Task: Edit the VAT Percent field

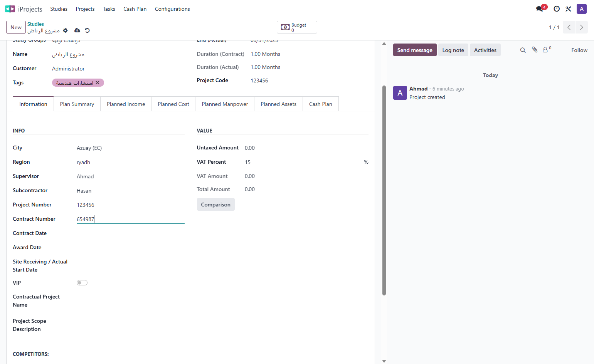Action: coord(303,162)
